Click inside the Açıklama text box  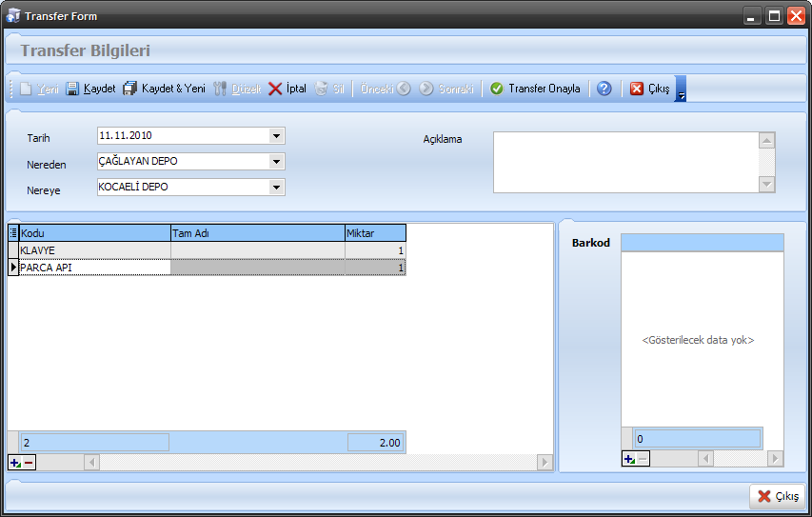[x=624, y=162]
